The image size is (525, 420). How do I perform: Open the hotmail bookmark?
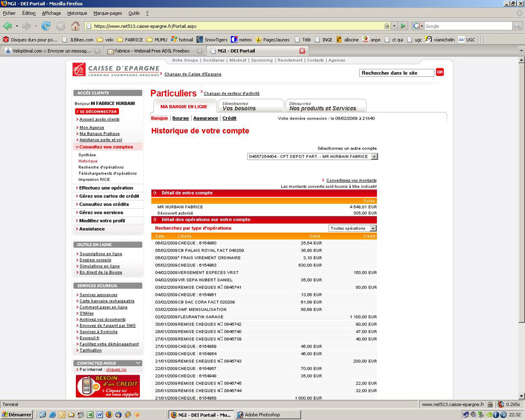(181, 40)
